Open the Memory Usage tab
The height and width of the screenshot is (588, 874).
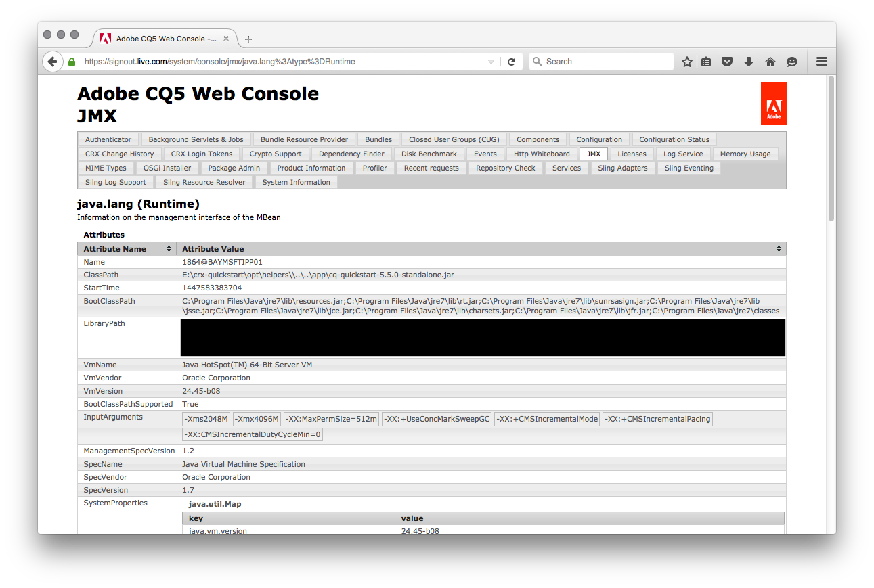pos(745,154)
